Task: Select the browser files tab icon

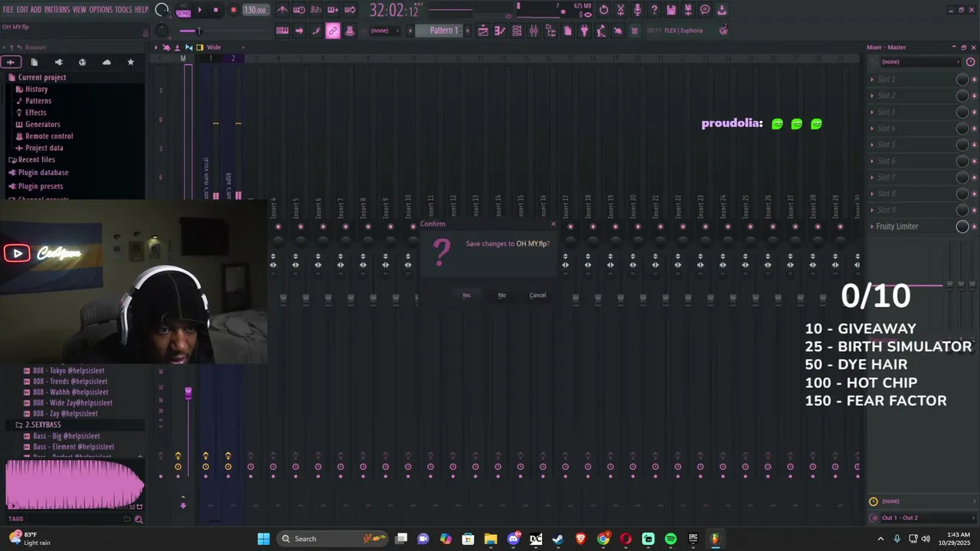Action: tap(34, 62)
